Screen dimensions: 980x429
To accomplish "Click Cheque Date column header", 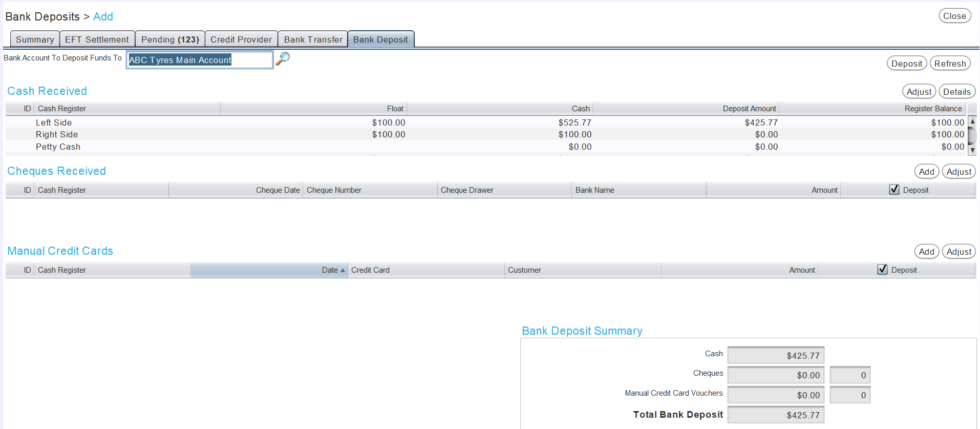I will tap(236, 190).
